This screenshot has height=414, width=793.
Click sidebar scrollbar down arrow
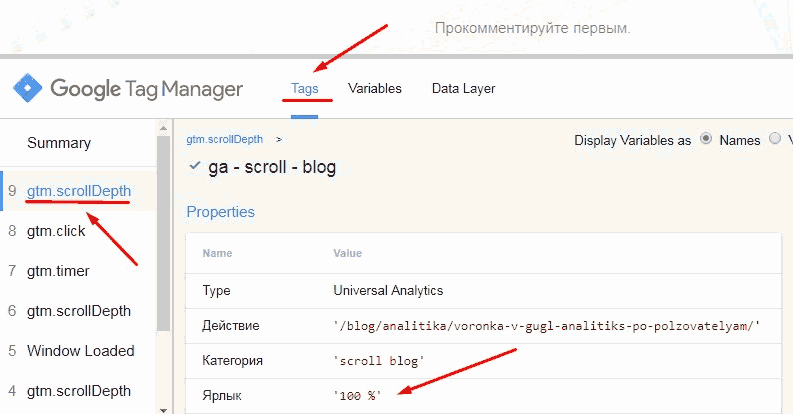click(163, 410)
